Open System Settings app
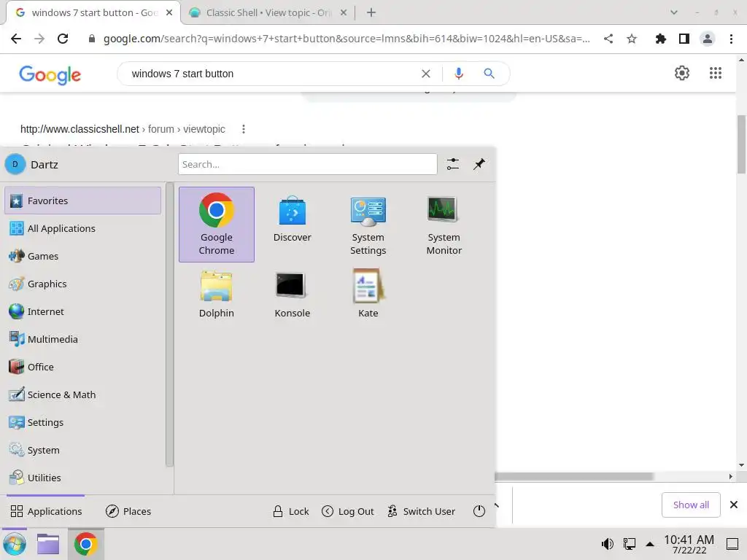 [x=368, y=225]
